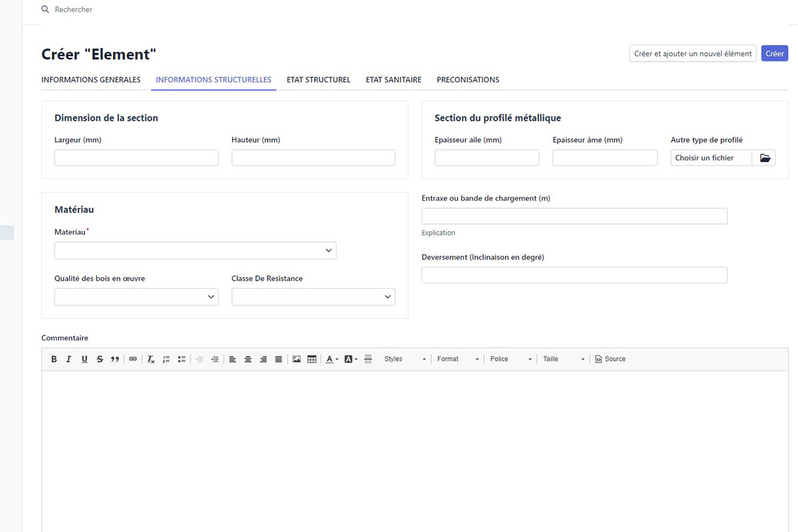Switch to the ETAT STRUCTUREL tab
798x532 pixels.
319,80
